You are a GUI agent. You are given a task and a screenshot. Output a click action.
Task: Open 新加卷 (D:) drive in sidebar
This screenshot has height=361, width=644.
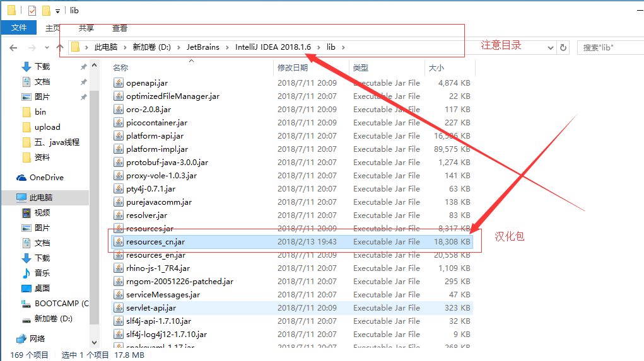(x=54, y=319)
